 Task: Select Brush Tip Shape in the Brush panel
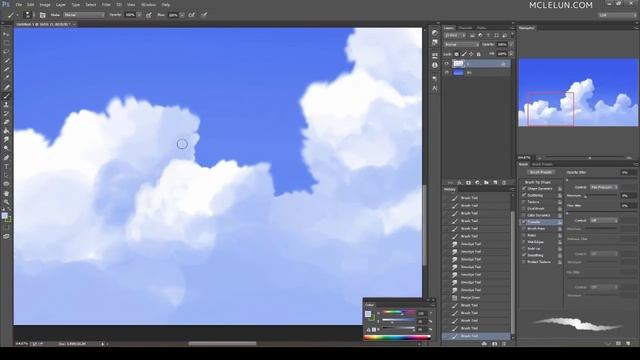(x=538, y=182)
